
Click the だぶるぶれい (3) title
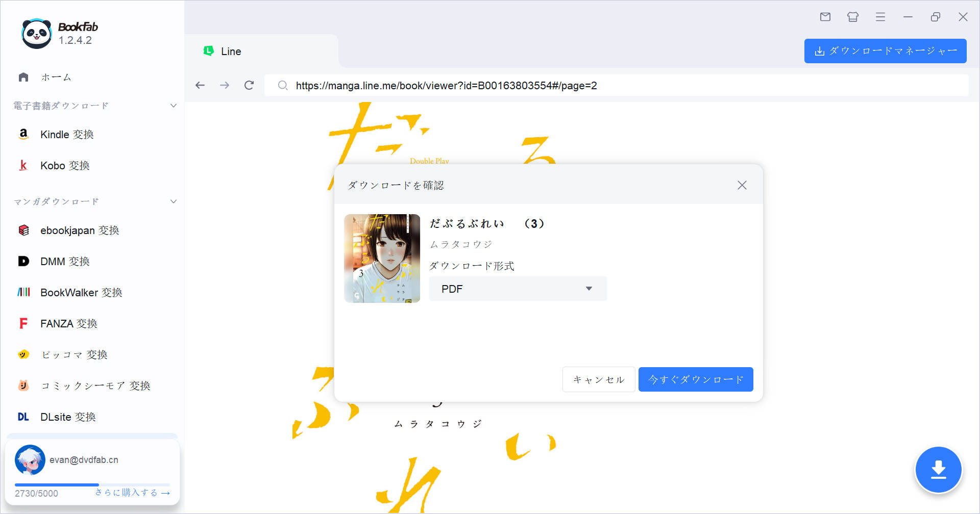[487, 223]
